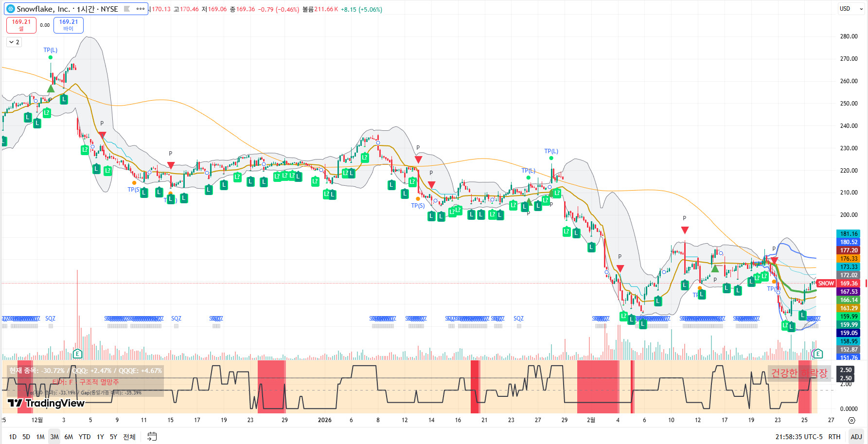Click the 176.33 orange price label
The width and height of the screenshot is (868, 444).
point(849,259)
